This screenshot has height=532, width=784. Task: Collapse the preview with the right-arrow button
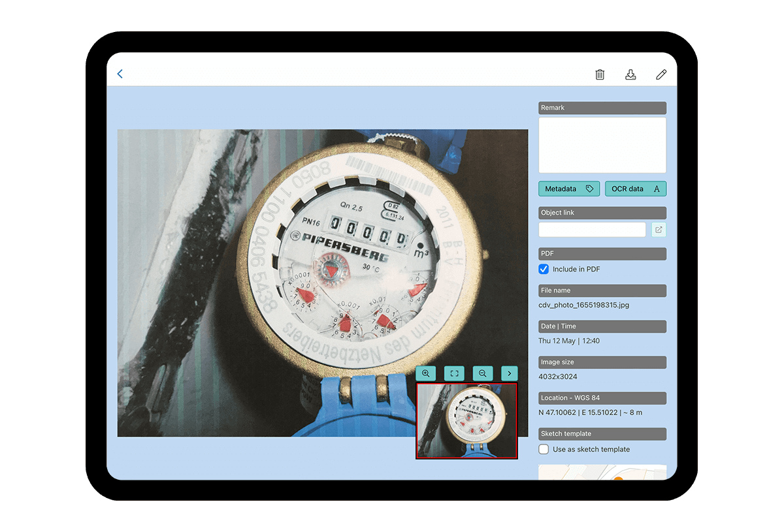(510, 373)
